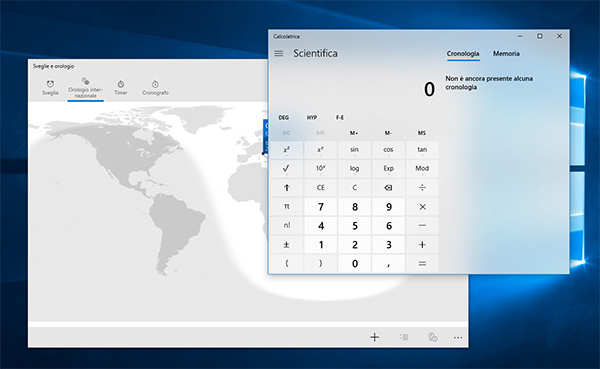Open the three-dots more options menu

[458, 338]
